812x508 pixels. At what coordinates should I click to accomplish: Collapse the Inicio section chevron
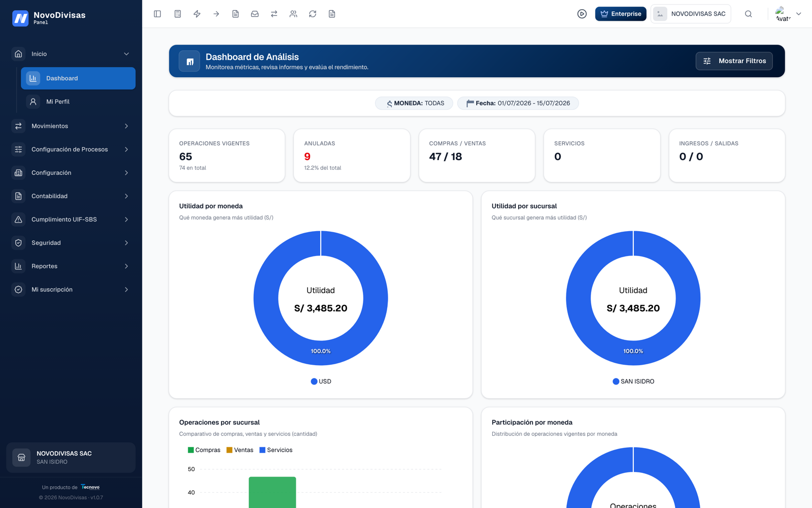[126, 54]
